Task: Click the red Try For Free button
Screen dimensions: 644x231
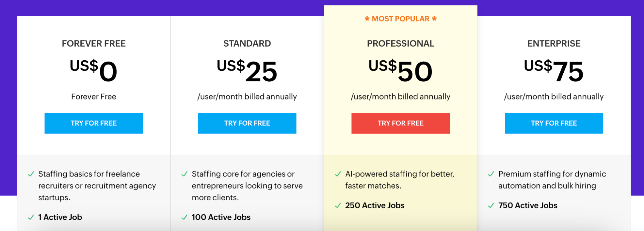Action: (400, 123)
